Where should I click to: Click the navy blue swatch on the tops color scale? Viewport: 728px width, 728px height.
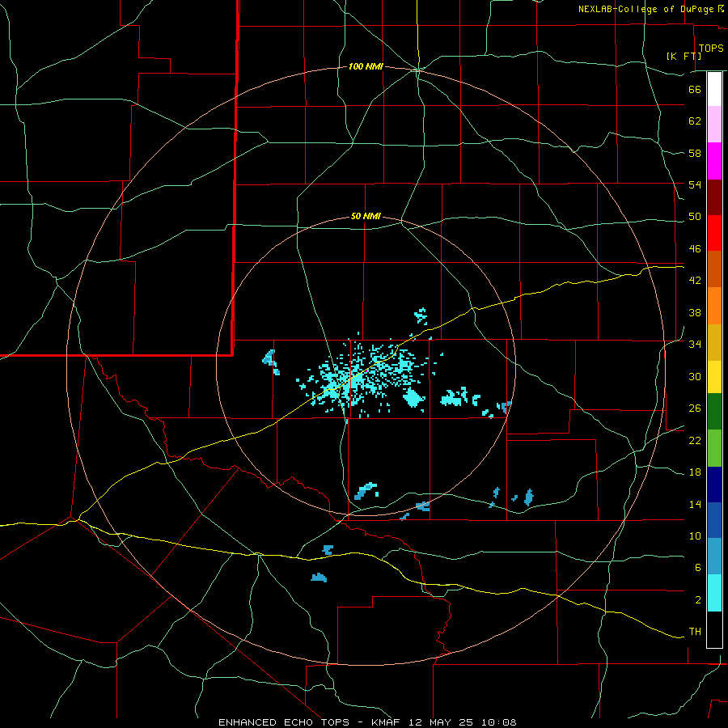(714, 485)
